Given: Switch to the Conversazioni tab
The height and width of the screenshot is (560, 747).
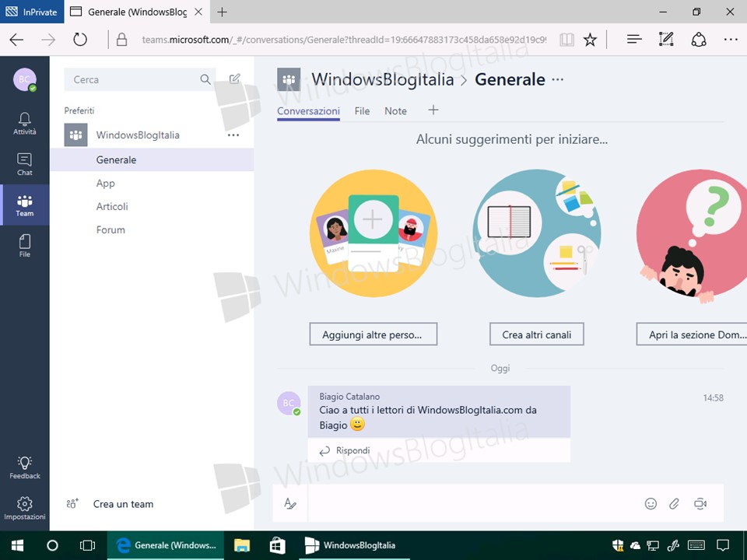Looking at the screenshot, I should (308, 111).
